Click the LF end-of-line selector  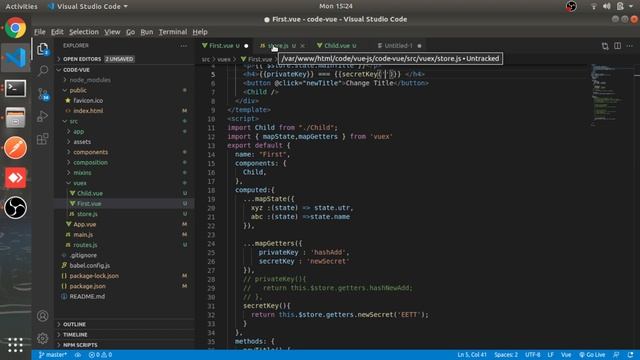point(550,355)
